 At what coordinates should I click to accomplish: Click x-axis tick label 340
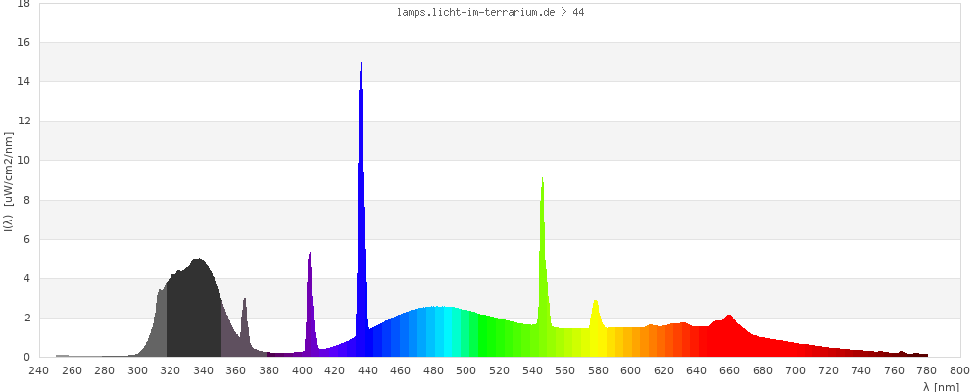[x=203, y=370]
